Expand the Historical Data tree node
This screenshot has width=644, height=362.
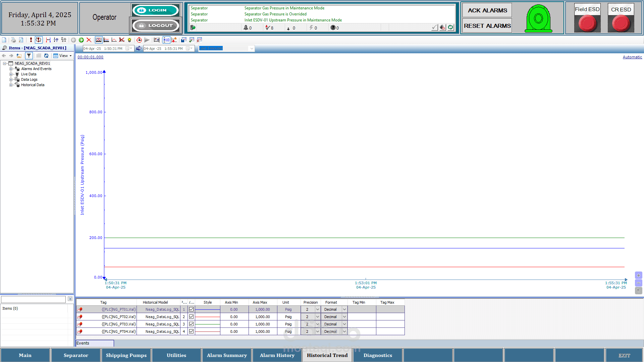[11, 85]
